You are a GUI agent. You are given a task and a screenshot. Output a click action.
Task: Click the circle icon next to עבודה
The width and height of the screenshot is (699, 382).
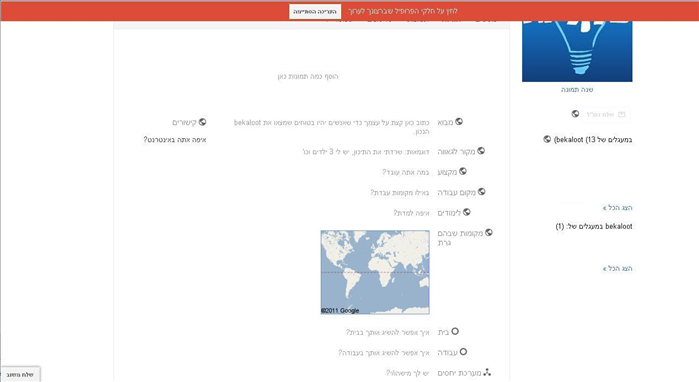coord(463,352)
